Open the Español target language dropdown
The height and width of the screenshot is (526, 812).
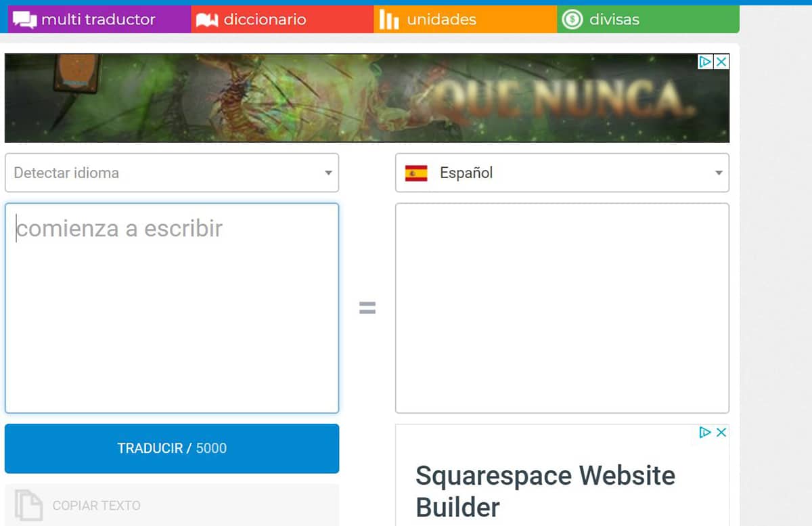click(562, 173)
